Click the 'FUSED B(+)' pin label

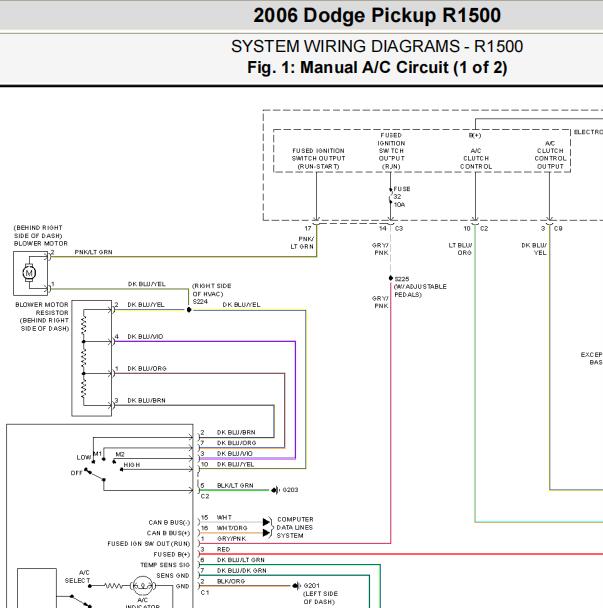[172, 554]
